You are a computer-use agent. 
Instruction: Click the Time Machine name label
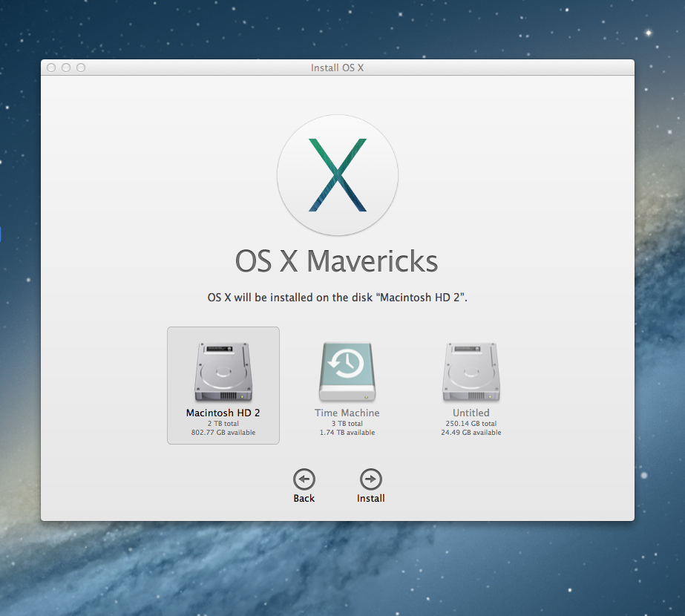click(x=347, y=413)
